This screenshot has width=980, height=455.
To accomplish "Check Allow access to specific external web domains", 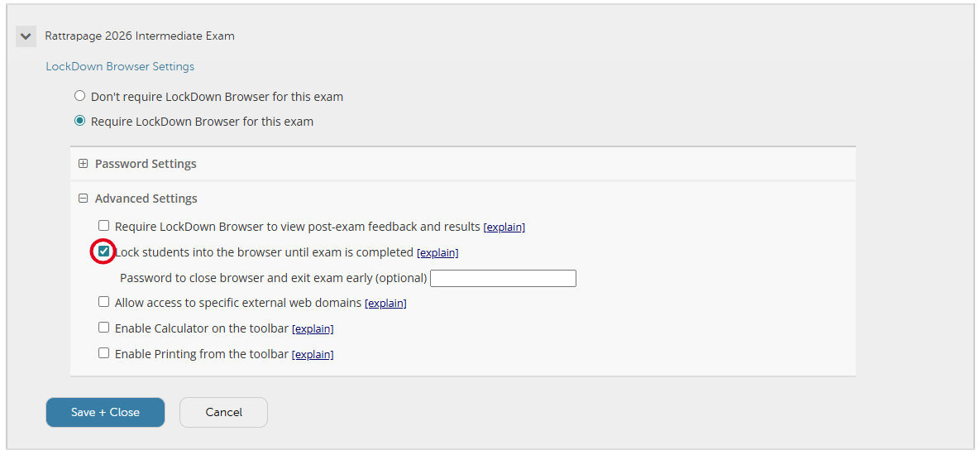I will [x=104, y=302].
